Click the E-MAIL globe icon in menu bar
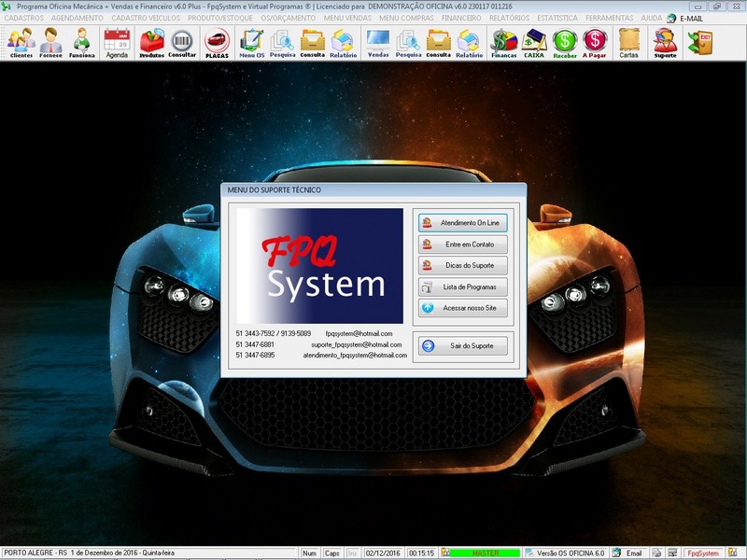This screenshot has width=747, height=560. [x=671, y=18]
